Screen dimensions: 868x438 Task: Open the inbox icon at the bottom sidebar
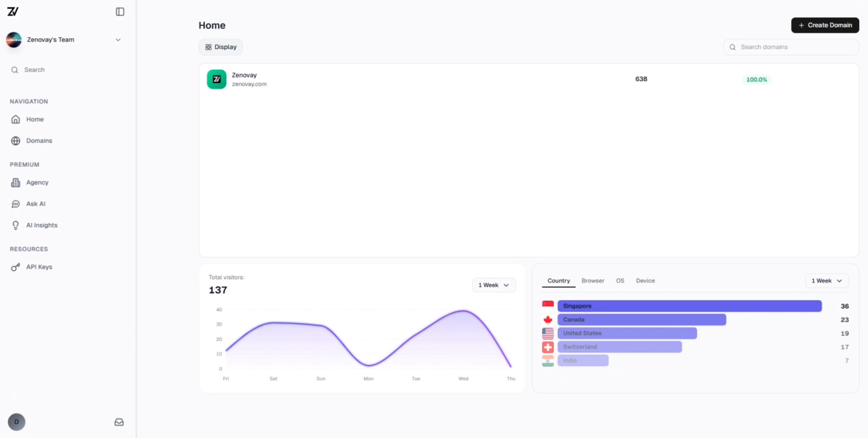119,422
